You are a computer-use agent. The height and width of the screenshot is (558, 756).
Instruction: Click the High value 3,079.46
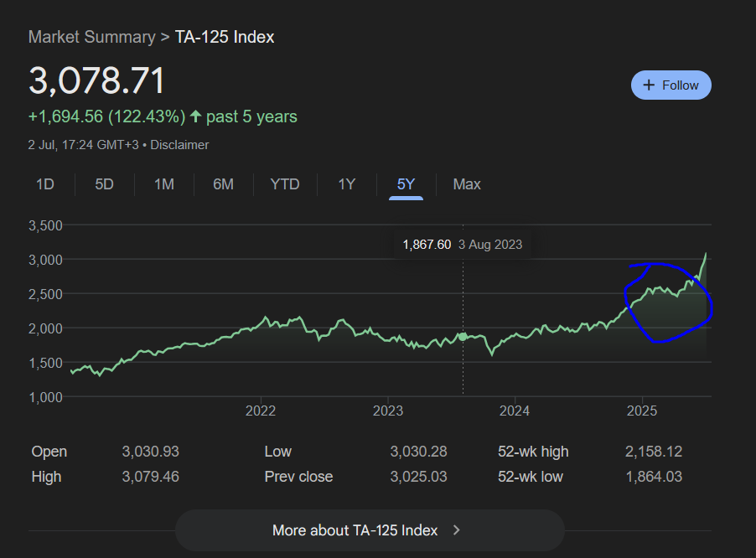coord(150,477)
